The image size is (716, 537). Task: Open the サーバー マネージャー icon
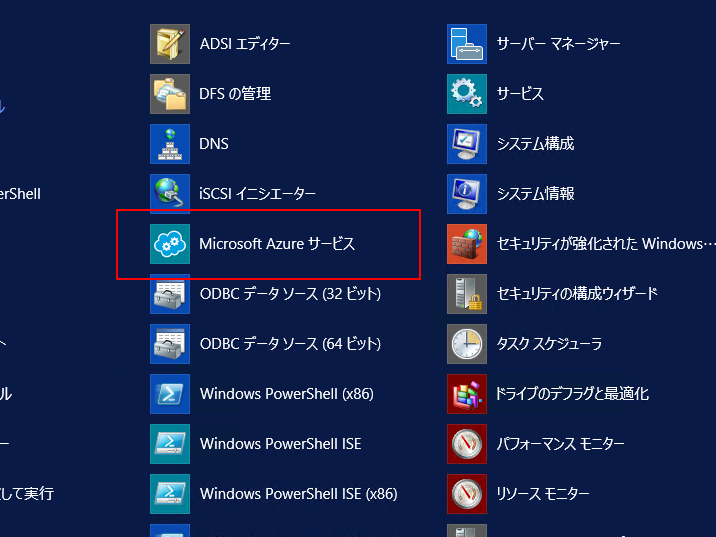467,44
